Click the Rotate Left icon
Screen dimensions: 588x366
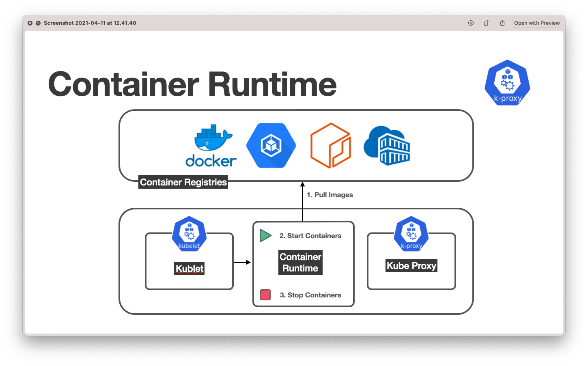click(486, 23)
